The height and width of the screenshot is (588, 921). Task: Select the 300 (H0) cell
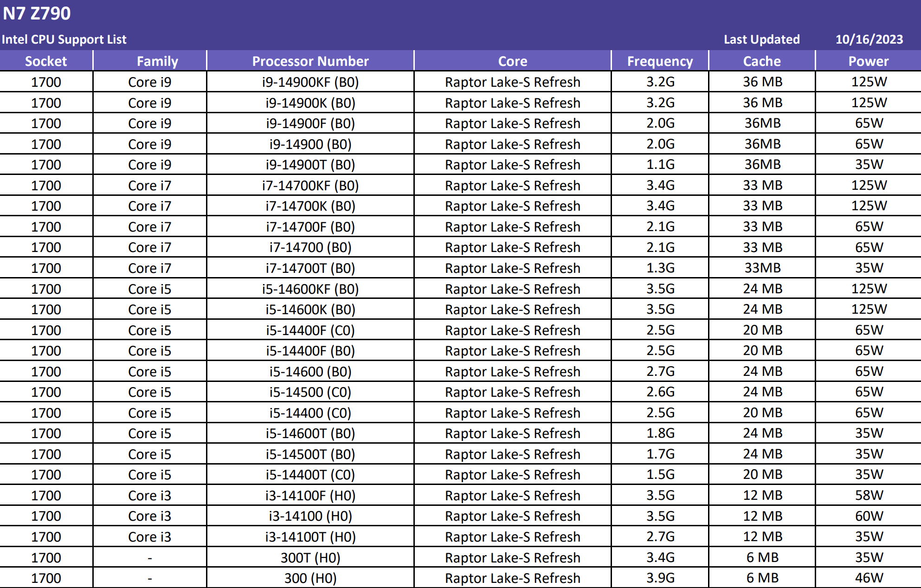[310, 578]
